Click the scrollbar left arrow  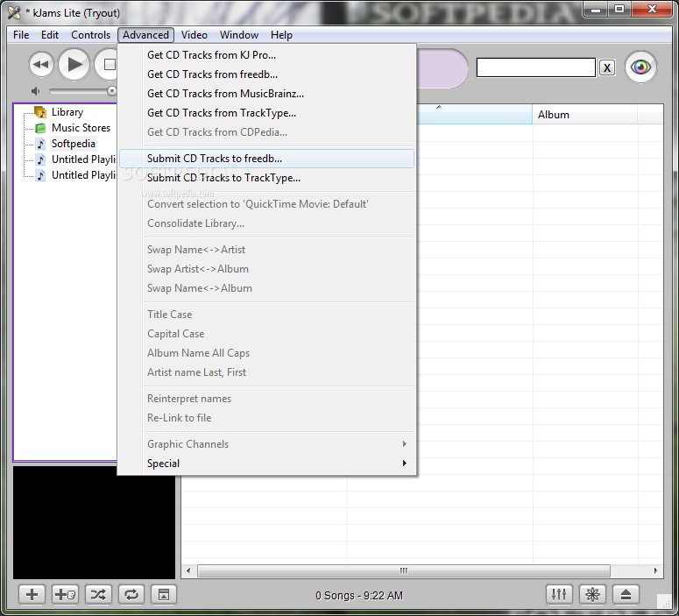(188, 570)
